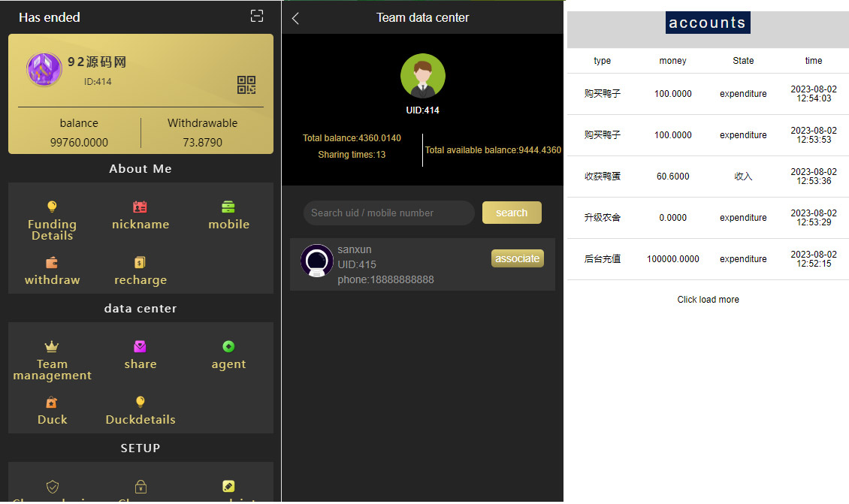Click the type column header
Viewport: 849px width, 504px height.
(602, 61)
